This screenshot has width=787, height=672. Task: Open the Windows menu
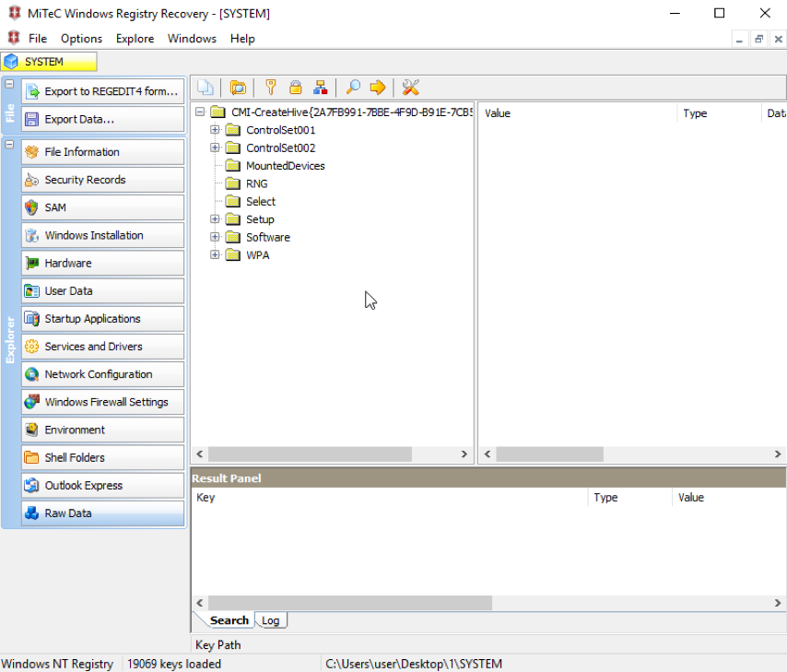tap(192, 39)
